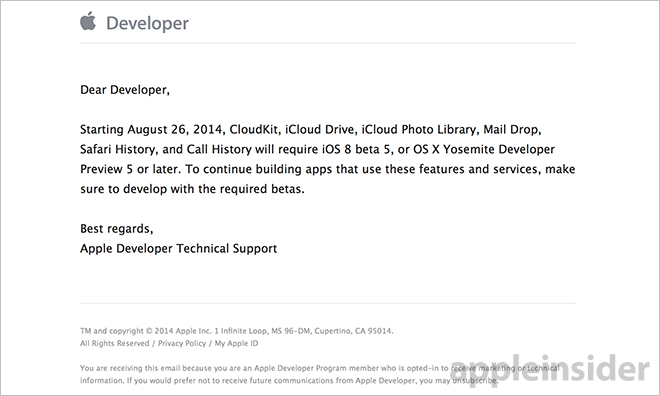Click the Apple logo icon
The height and width of the screenshot is (396, 660).
(x=88, y=21)
